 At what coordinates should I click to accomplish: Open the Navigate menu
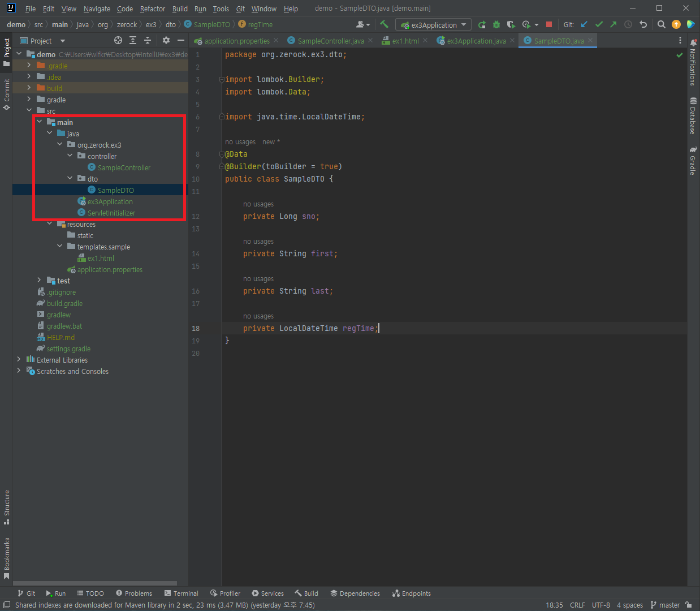pos(97,8)
